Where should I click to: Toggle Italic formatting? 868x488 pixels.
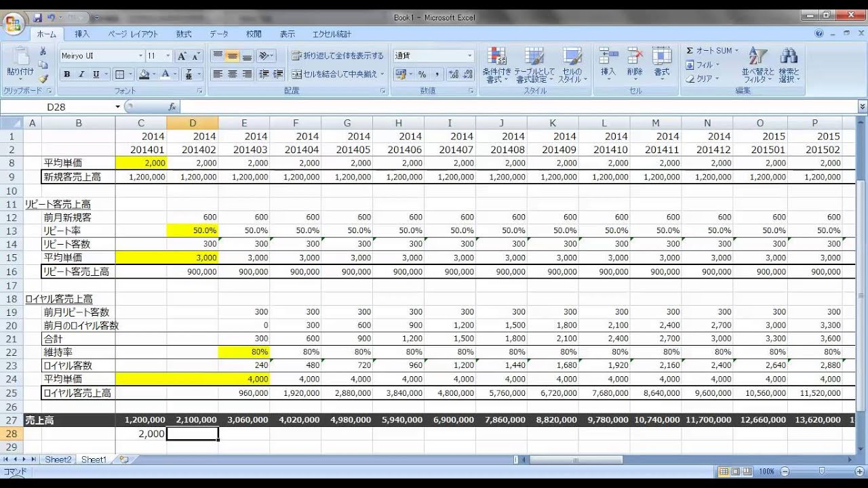pyautogui.click(x=81, y=75)
